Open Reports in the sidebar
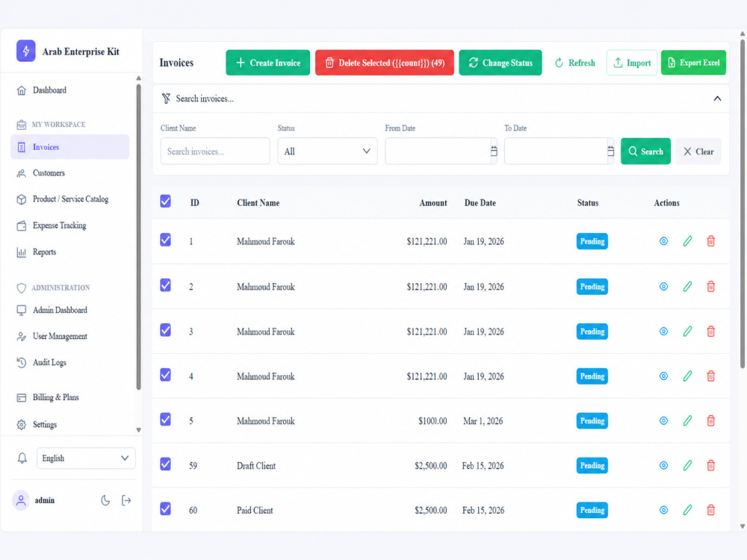Image resolution: width=747 pixels, height=560 pixels. (x=69, y=252)
